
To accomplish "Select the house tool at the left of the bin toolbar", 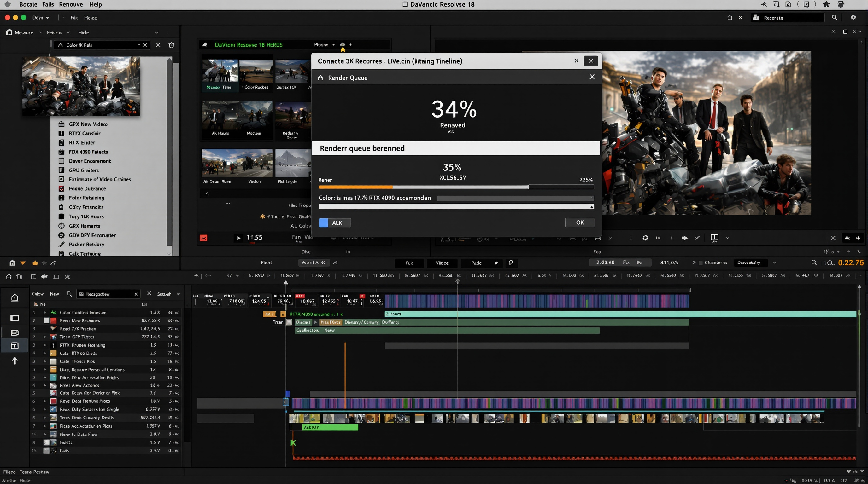I will [9, 277].
